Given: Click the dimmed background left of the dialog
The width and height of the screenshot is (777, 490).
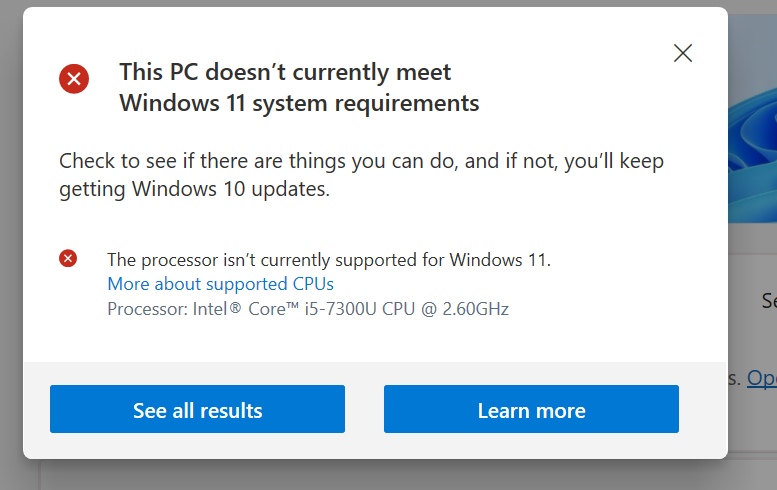Looking at the screenshot, I should point(10,250).
